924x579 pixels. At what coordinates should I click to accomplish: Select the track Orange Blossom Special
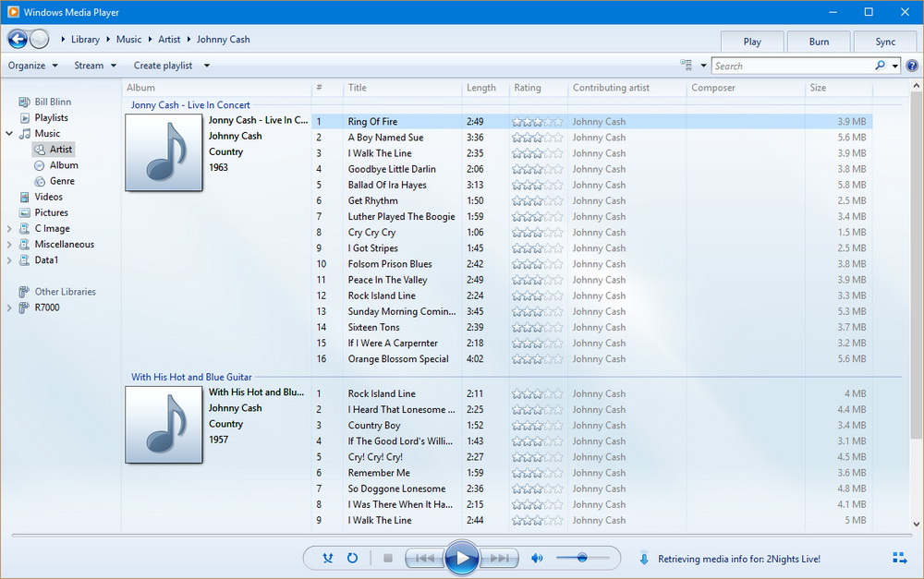coord(398,359)
